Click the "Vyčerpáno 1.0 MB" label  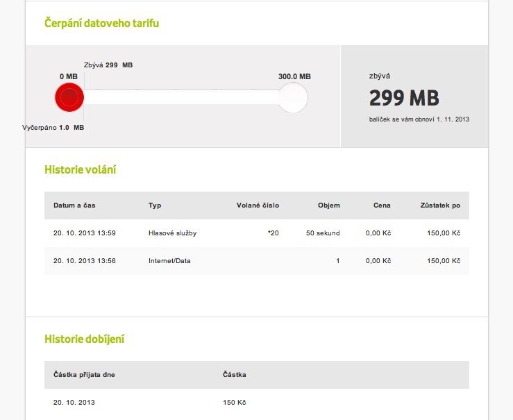point(53,128)
